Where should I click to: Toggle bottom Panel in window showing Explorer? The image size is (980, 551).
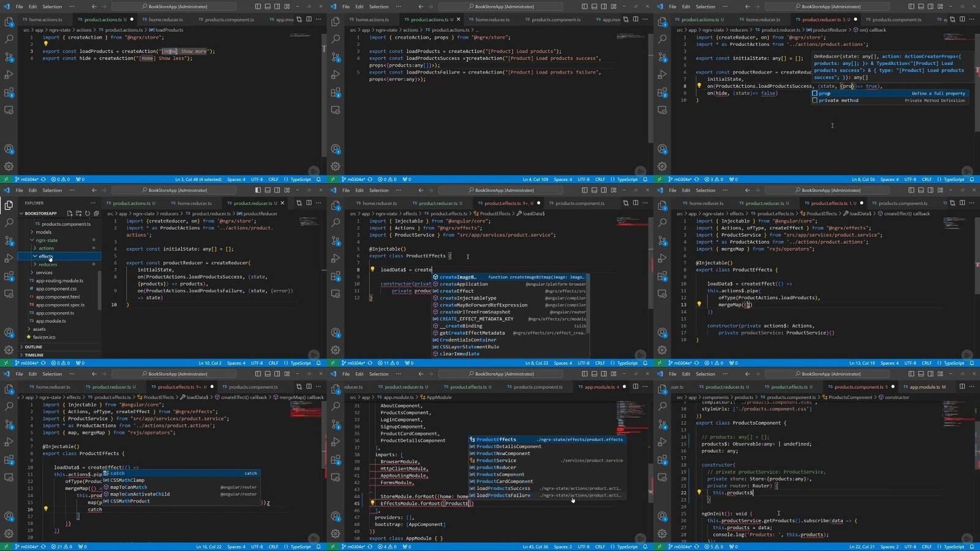pos(267,190)
